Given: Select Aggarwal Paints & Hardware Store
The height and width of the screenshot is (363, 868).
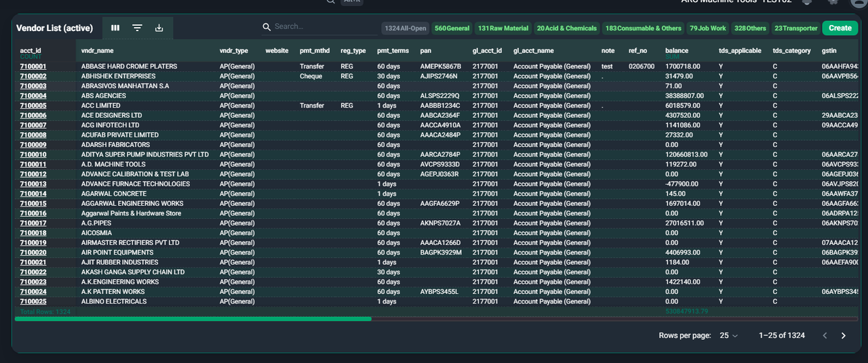Looking at the screenshot, I should coord(132,213).
